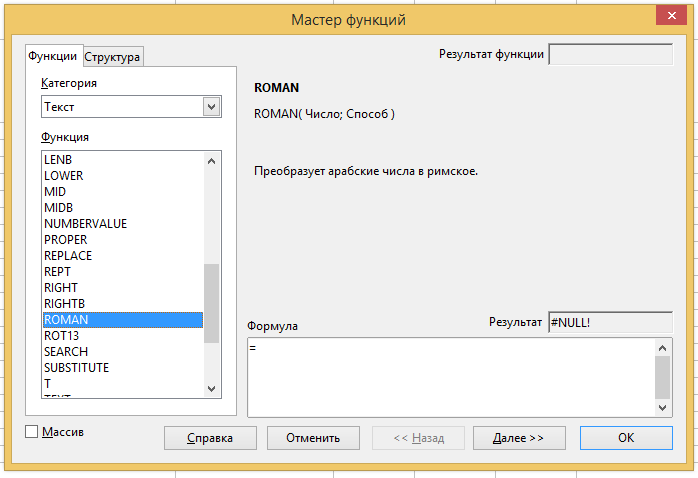Screen dimensions: 698x478
Task: Pick NUMBERVALUE in the function list
Action: [x=86, y=224]
